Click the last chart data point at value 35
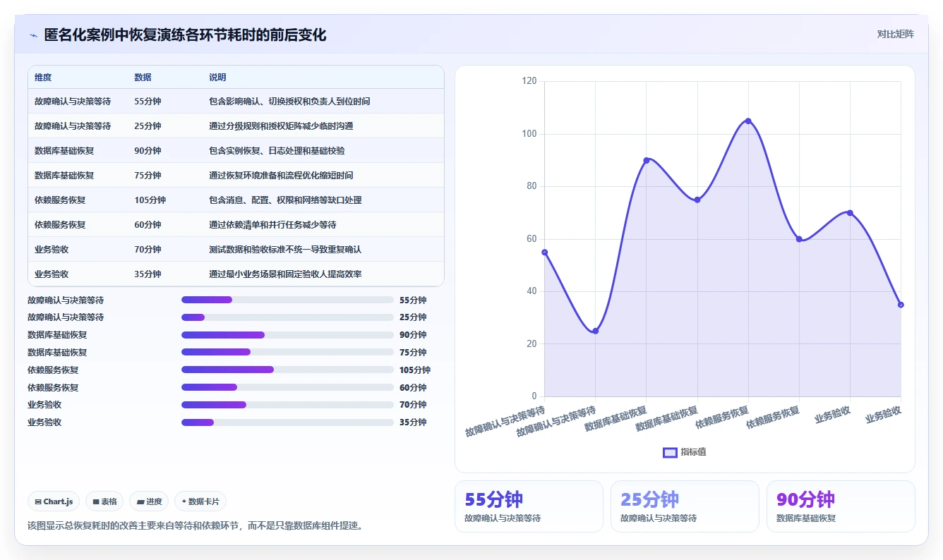Viewport: 943px width, 560px height. [901, 305]
